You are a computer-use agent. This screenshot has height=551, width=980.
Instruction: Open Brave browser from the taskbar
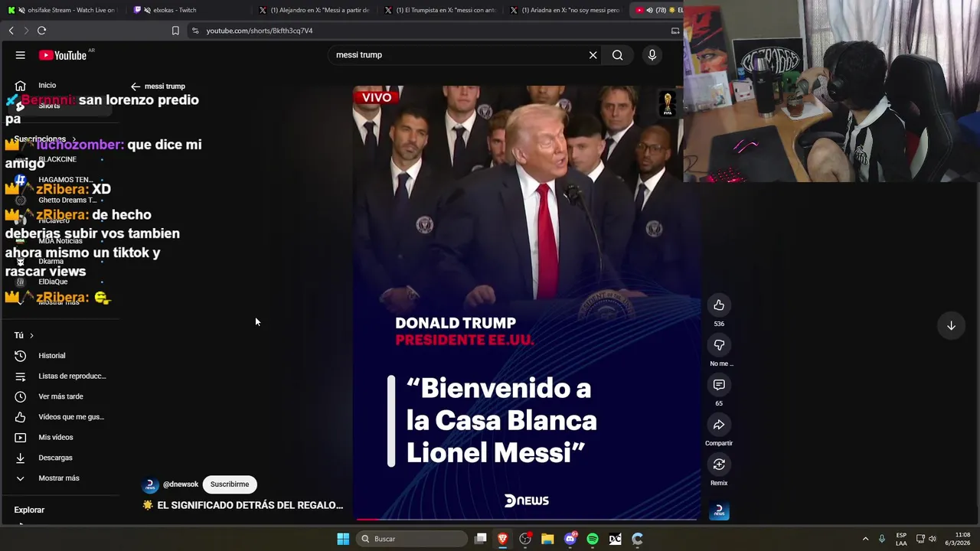tap(502, 539)
